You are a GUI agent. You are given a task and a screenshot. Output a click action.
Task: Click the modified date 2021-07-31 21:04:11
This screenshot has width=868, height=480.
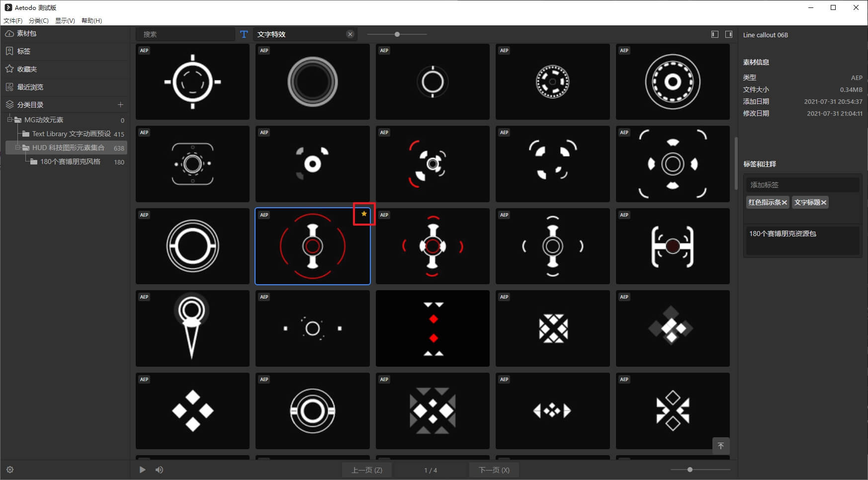835,113
